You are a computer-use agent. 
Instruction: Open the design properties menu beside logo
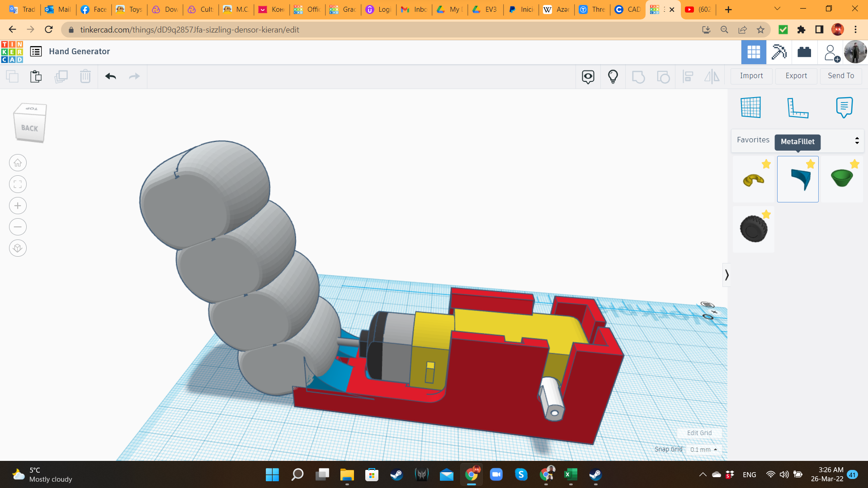click(x=35, y=52)
